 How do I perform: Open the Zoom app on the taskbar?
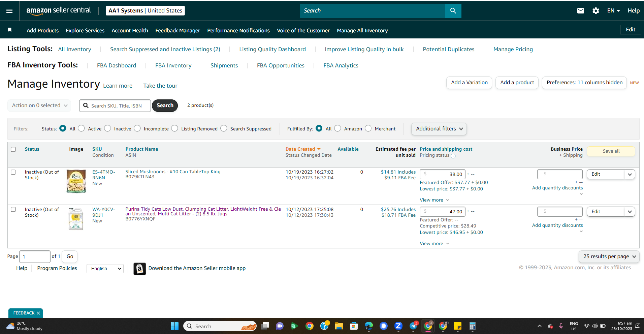pyautogui.click(x=398, y=326)
